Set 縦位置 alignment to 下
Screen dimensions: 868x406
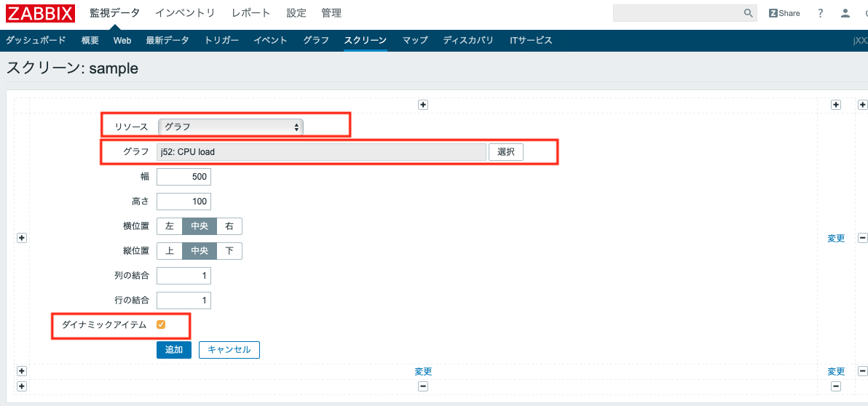click(x=229, y=251)
